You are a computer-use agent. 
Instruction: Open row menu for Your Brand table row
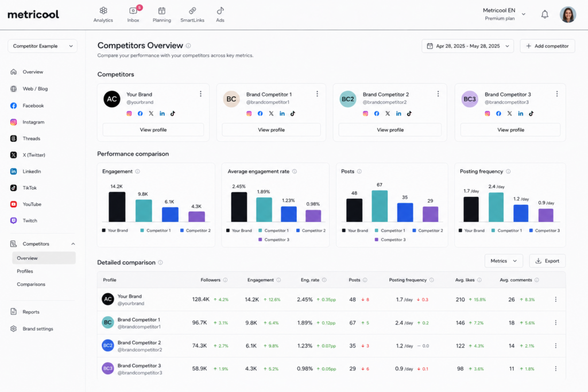click(556, 300)
